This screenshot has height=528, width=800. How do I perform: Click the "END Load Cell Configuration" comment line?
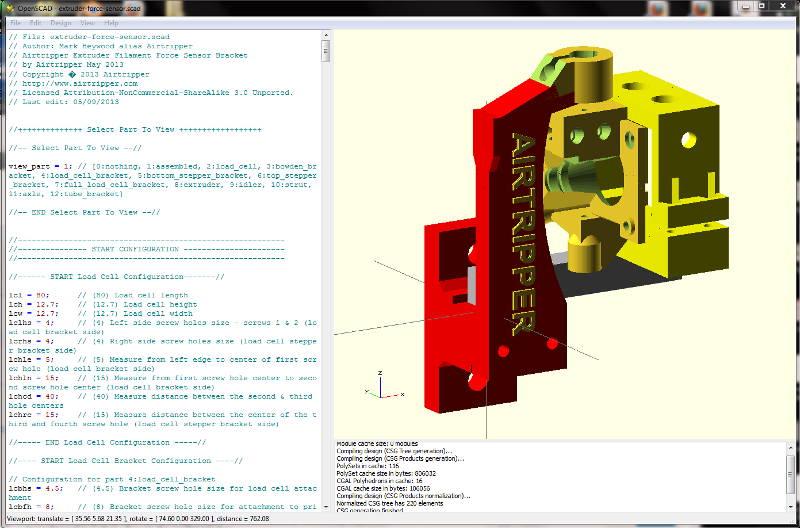[x=108, y=443]
